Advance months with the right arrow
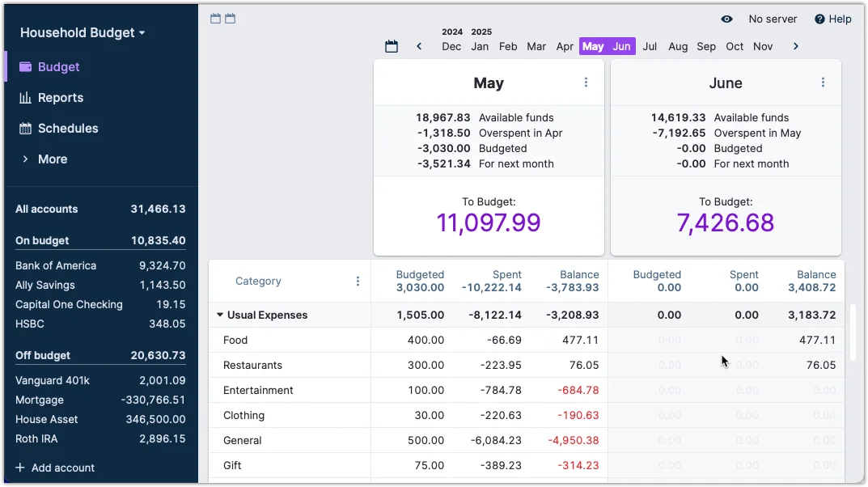 tap(796, 47)
